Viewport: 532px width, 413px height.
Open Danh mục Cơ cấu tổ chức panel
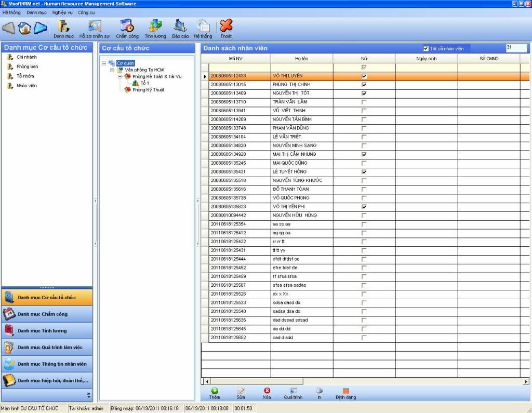pyautogui.click(x=47, y=297)
